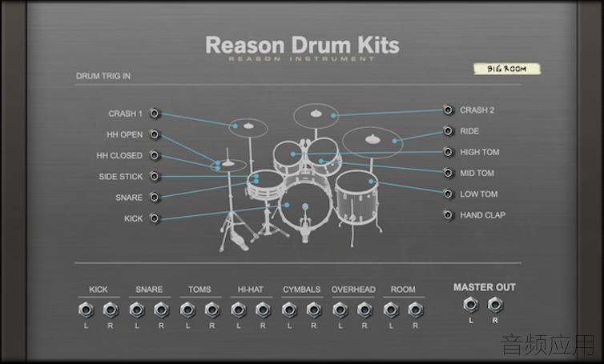Screen dimensions: 604x364
Task: Click the KICK trigger input jack
Action: coord(154,218)
